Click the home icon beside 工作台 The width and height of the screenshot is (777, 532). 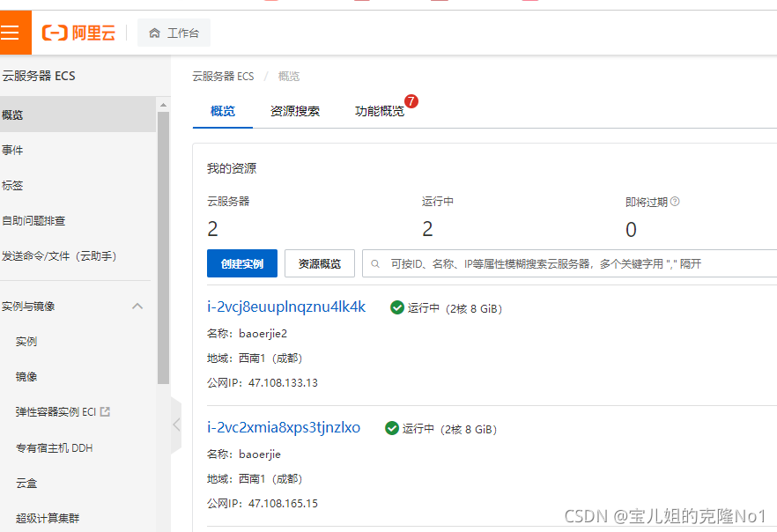pos(155,33)
